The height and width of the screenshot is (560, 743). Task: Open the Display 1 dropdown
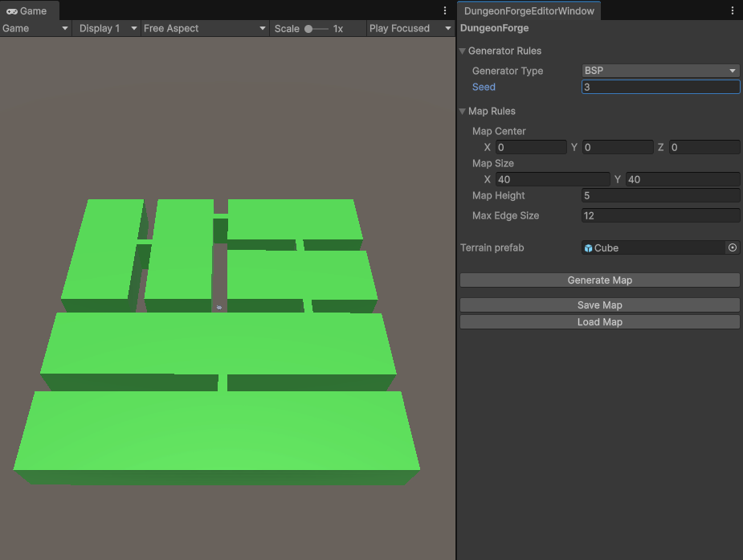click(106, 28)
